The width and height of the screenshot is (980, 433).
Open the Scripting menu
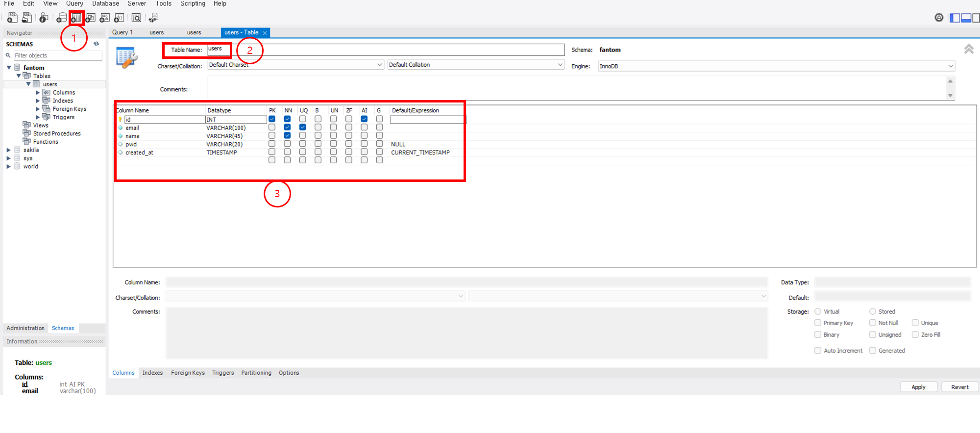coord(193,3)
